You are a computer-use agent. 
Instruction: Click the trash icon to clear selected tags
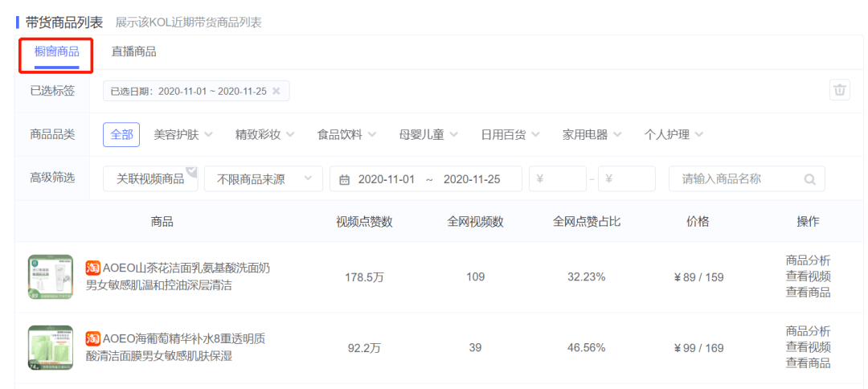[840, 90]
